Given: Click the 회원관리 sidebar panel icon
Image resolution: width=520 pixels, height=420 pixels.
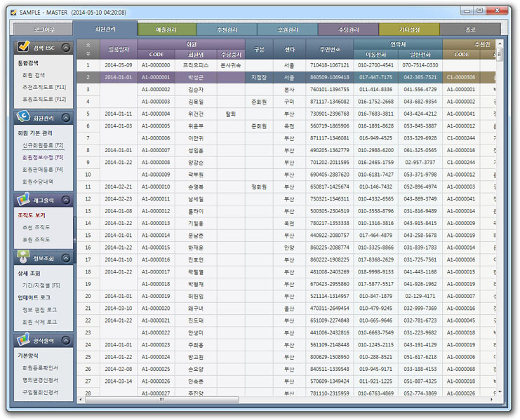Looking at the screenshot, I should 23,116.
